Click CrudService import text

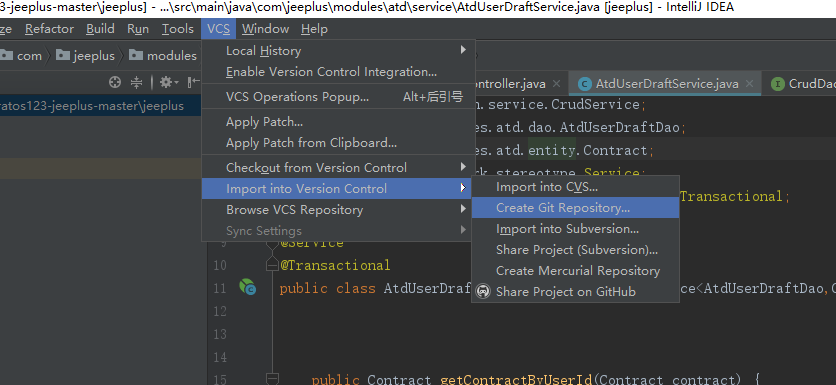[x=595, y=105]
